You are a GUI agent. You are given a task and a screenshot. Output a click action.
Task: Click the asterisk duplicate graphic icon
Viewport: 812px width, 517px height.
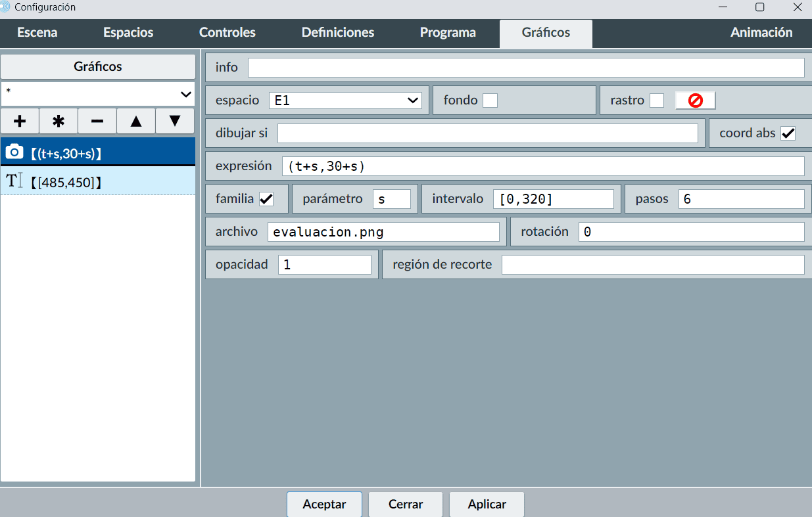pos(59,122)
